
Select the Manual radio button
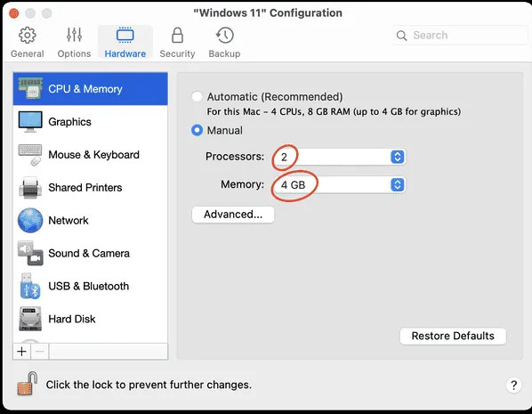197,130
